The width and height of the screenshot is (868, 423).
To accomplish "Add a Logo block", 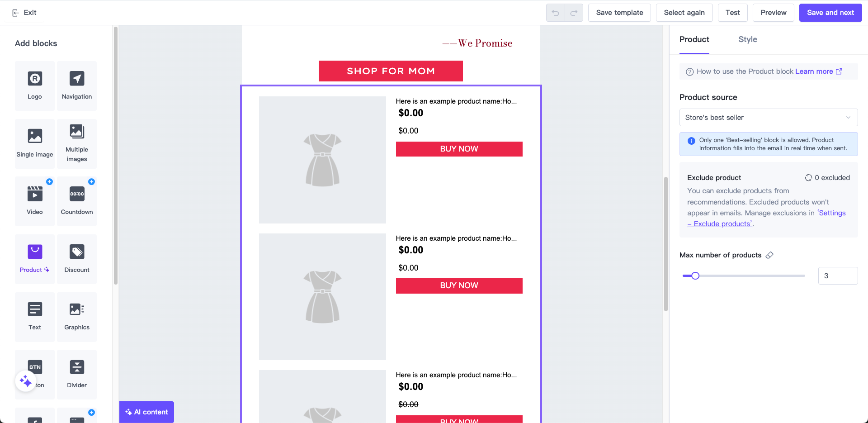I will click(x=35, y=86).
